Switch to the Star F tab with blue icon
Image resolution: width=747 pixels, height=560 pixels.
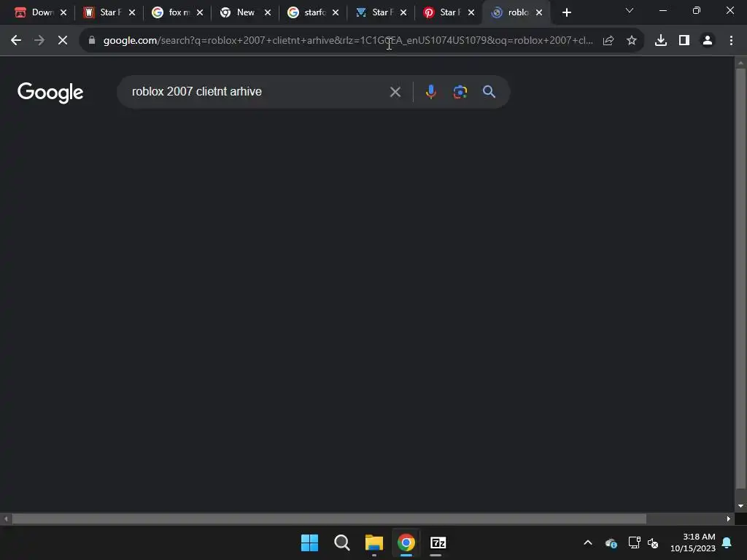380,12
